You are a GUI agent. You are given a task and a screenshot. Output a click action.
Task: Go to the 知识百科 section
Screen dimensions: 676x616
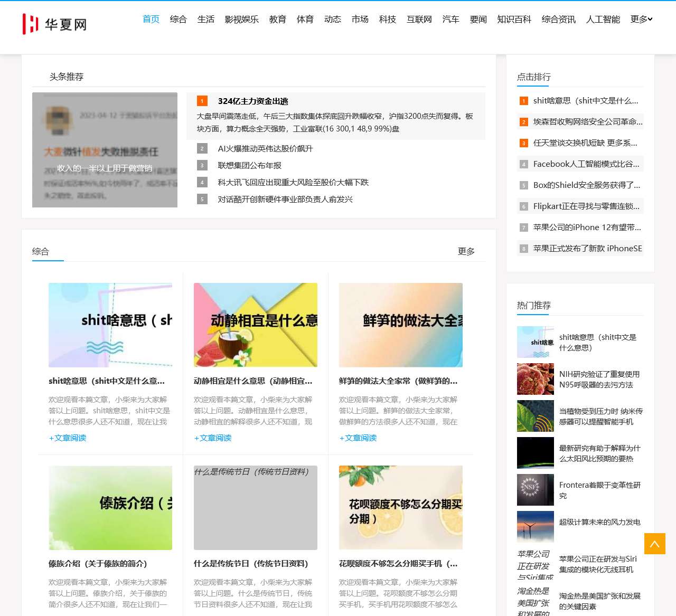tap(514, 19)
